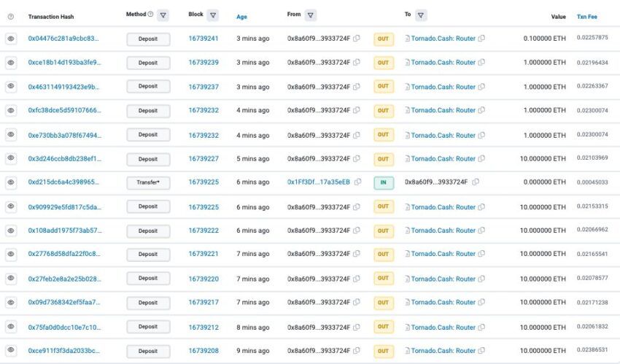Copy Tornado.Cash Router address in block 16739222 row

point(481,231)
